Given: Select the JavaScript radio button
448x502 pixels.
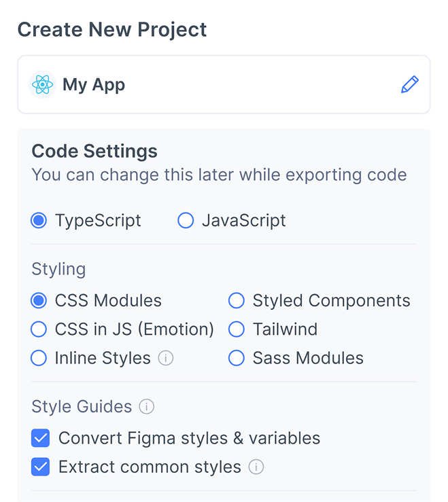Looking at the screenshot, I should [186, 221].
